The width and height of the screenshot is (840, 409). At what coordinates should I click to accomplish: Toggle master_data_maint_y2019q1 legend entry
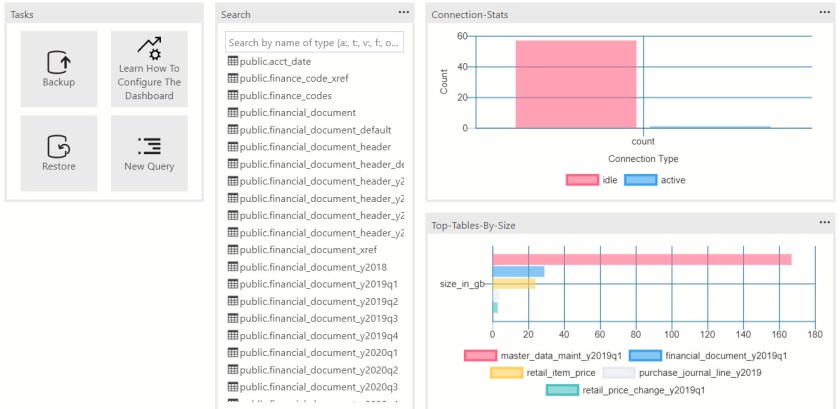tap(481, 355)
